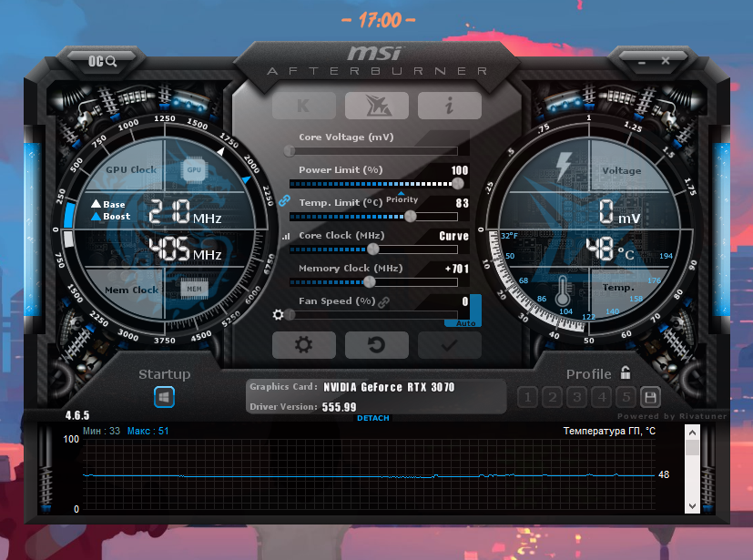The image size is (753, 560).
Task: Click the Power Limit value 100
Action: coord(460,170)
